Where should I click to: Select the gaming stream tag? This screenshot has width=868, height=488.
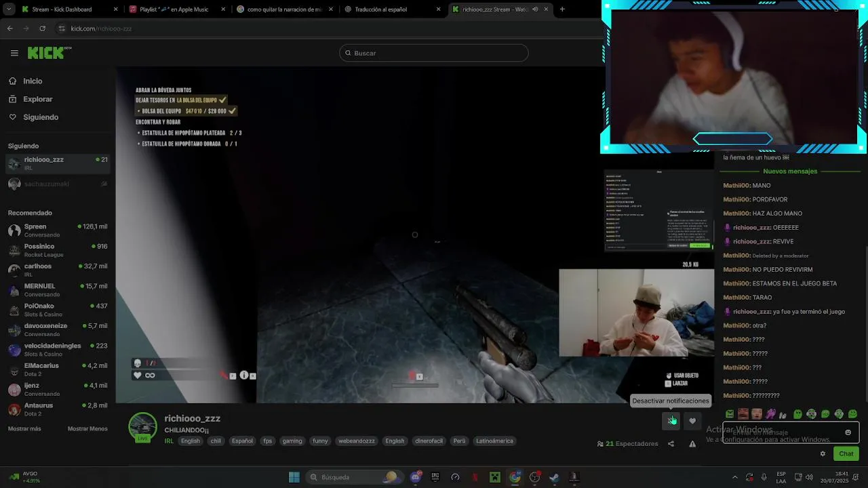pos(292,441)
